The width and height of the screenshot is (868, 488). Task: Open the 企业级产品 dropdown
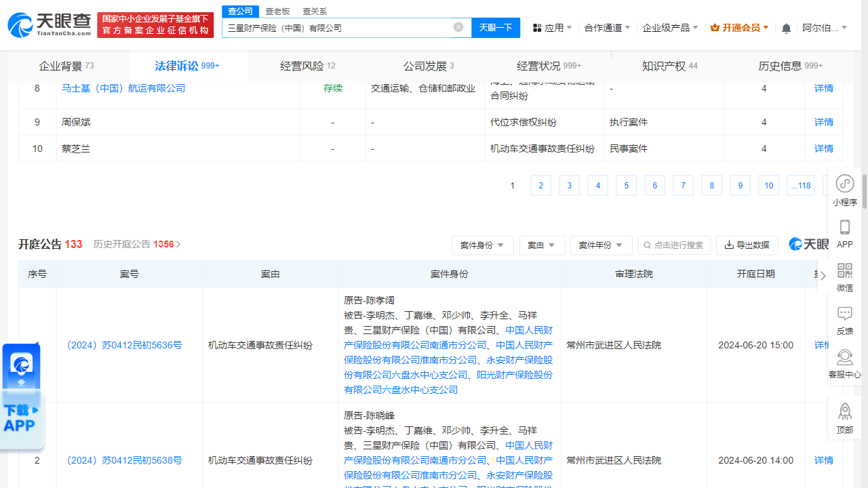(670, 28)
